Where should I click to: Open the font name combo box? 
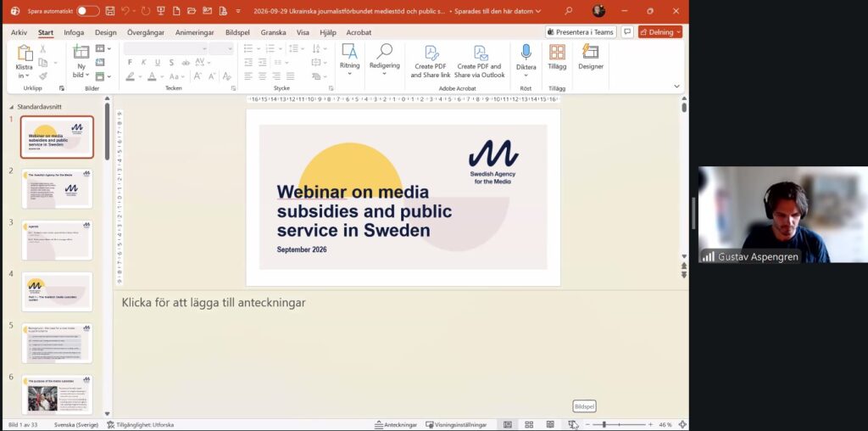point(165,48)
